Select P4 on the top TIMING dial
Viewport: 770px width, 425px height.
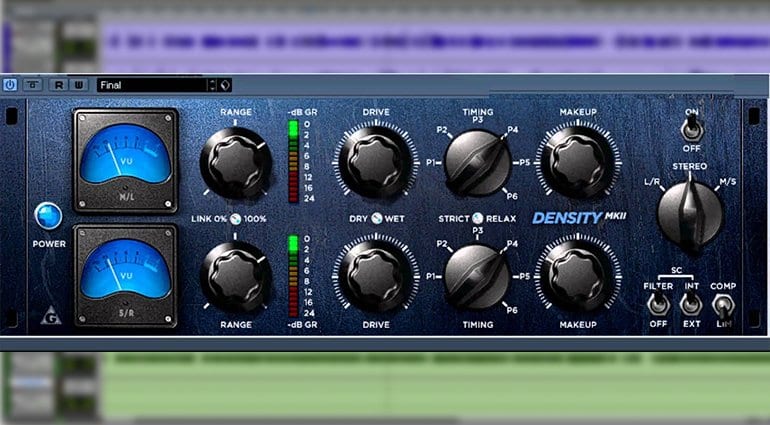[513, 130]
